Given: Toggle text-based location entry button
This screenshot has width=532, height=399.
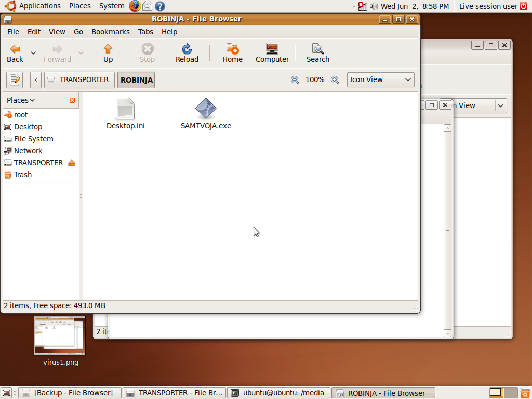Looking at the screenshot, I should (x=15, y=80).
